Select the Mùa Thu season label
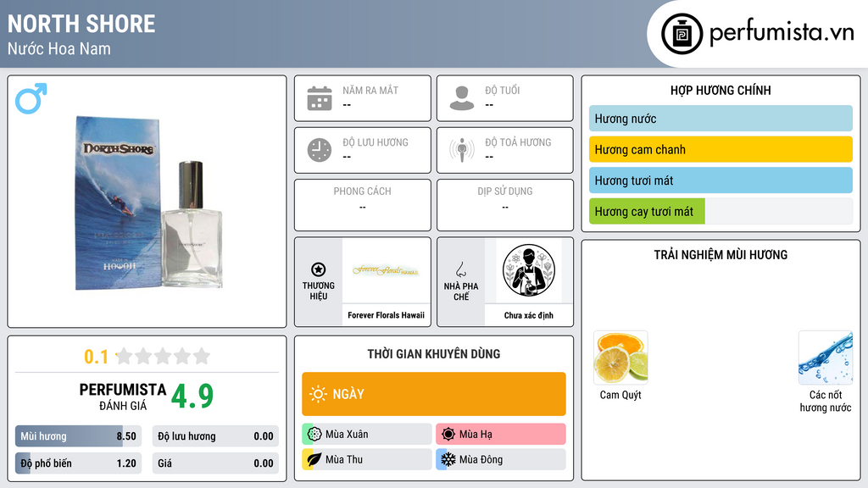This screenshot has width=868, height=488. (x=344, y=459)
